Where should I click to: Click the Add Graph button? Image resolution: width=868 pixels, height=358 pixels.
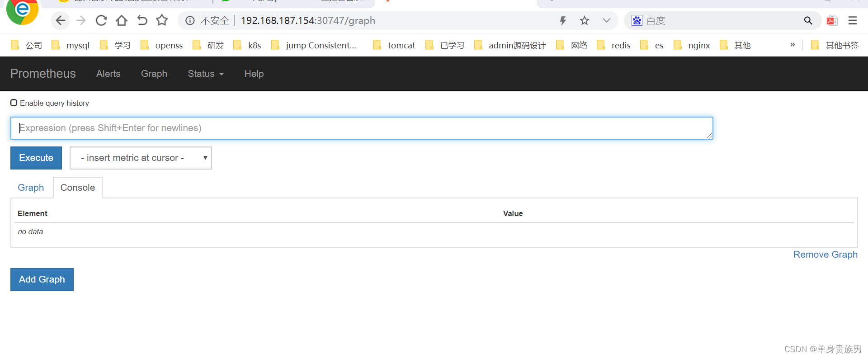click(42, 279)
